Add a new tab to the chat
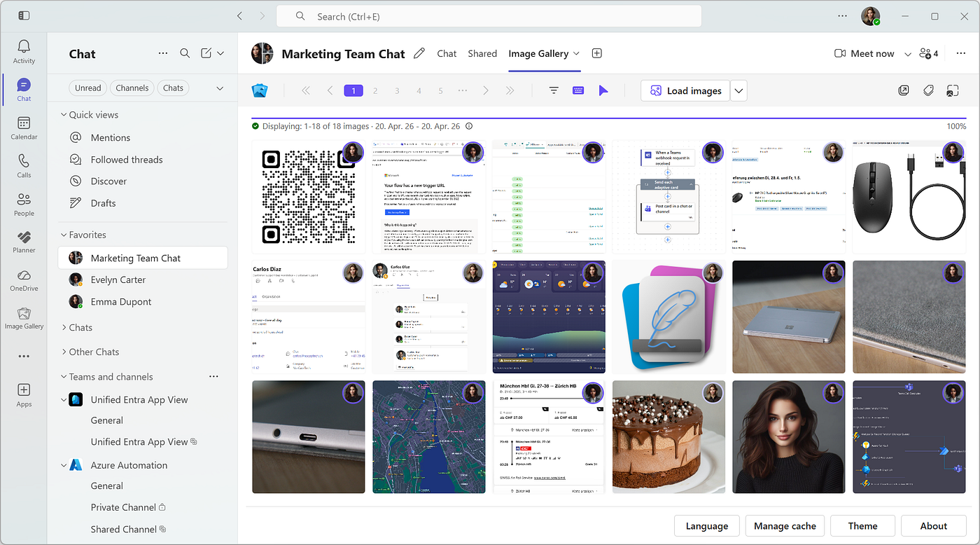Image resolution: width=980 pixels, height=545 pixels. point(597,53)
